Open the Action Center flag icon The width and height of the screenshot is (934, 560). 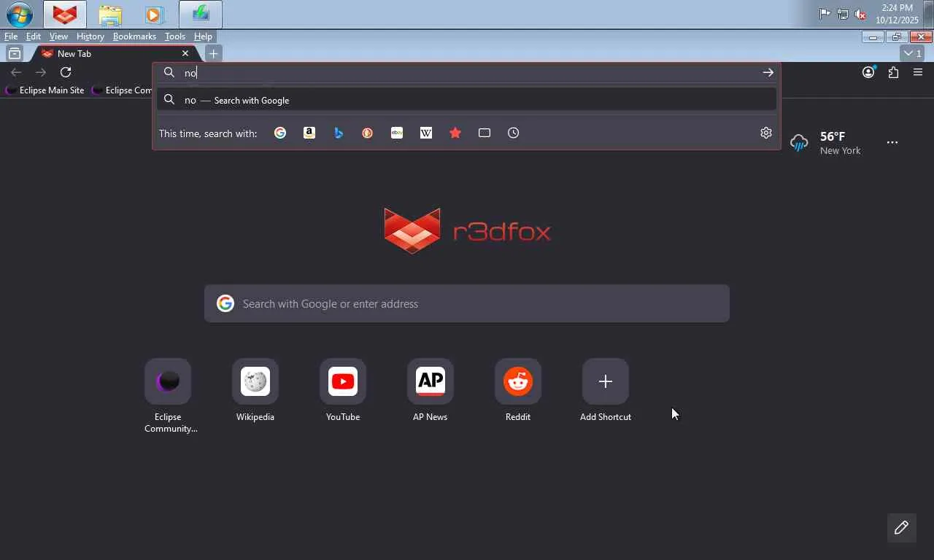coord(825,14)
